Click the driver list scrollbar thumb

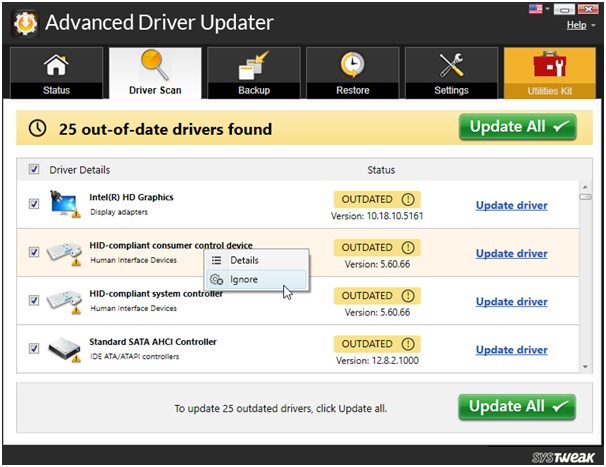click(585, 197)
